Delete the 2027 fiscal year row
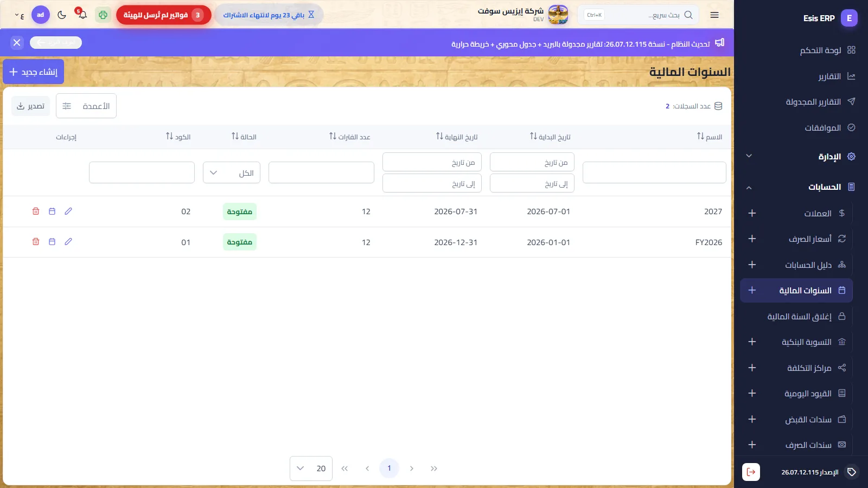Screen dimensions: 868x488 (x=36, y=211)
